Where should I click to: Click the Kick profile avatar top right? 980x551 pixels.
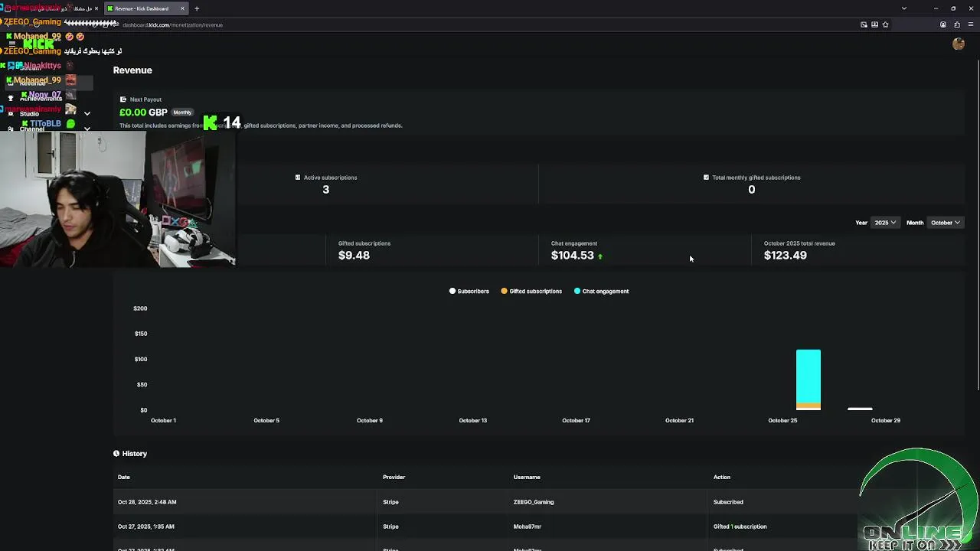pos(959,44)
